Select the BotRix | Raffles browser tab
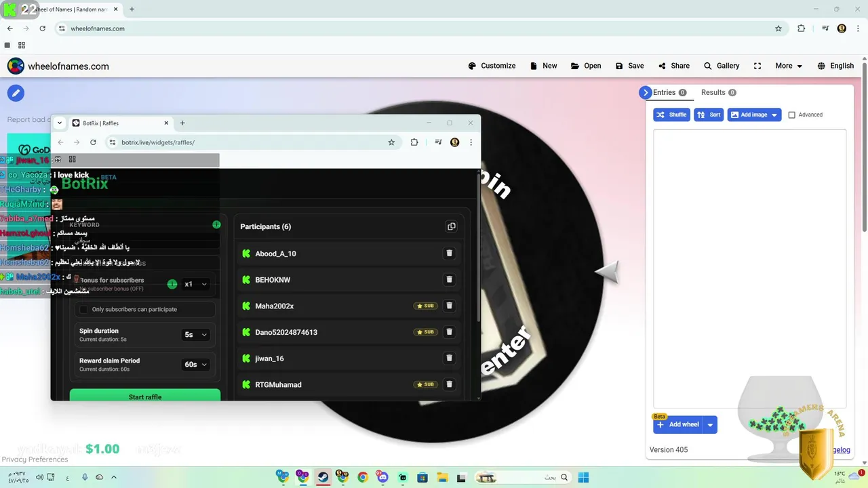 120,123
